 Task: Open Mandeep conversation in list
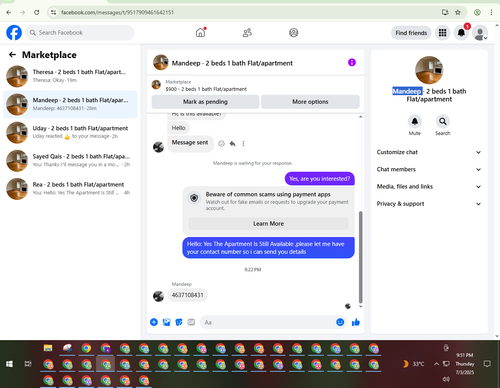tap(70, 104)
